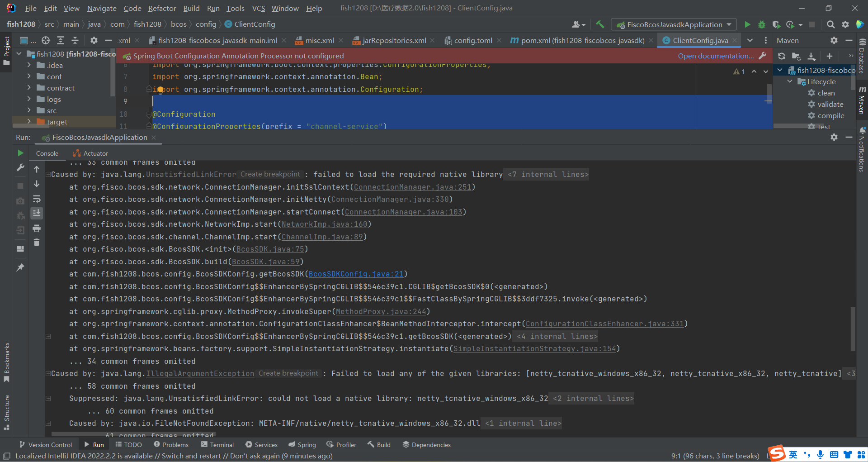Clear the console with trash icon
Viewport: 868px width, 462px height.
point(37,243)
